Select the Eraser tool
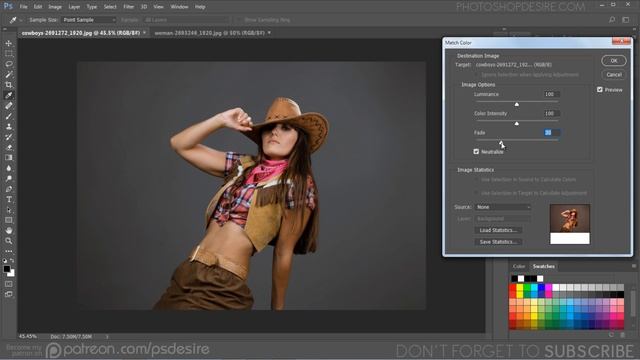Viewport: 640px width, 360px height. pos(9,147)
